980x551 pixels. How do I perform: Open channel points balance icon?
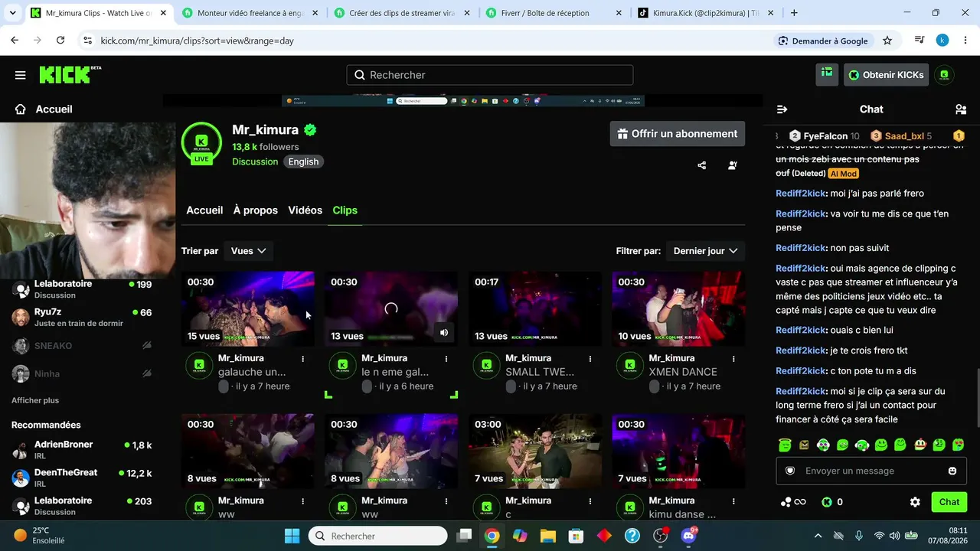point(793,502)
